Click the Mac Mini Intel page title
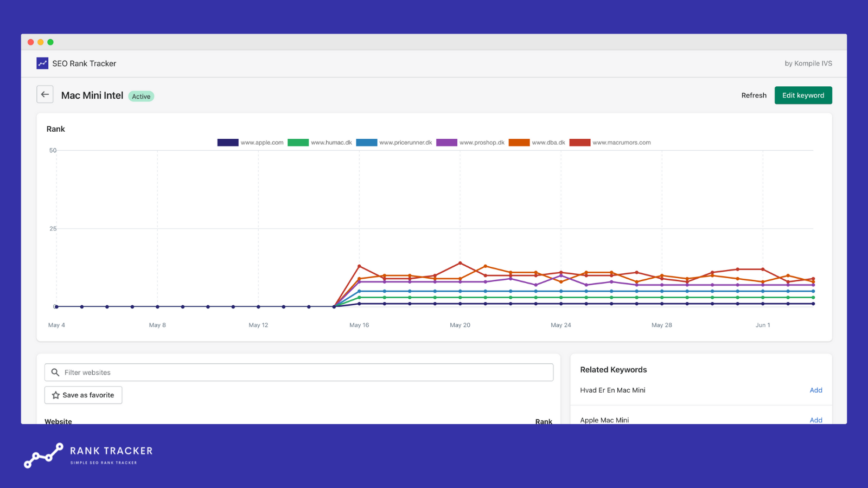 tap(92, 95)
